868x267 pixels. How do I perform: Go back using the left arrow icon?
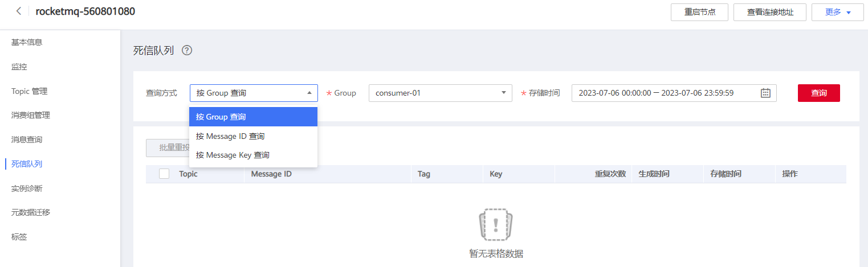point(19,11)
